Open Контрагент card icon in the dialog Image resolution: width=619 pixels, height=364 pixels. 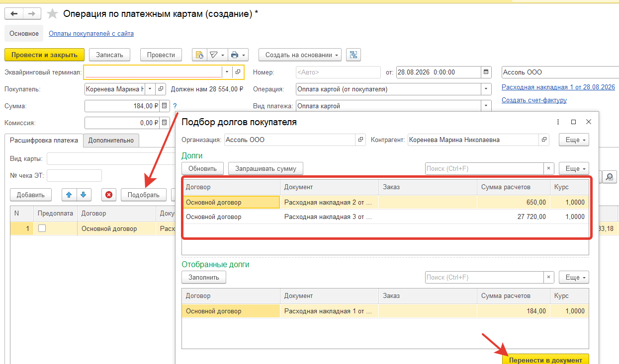pos(544,140)
